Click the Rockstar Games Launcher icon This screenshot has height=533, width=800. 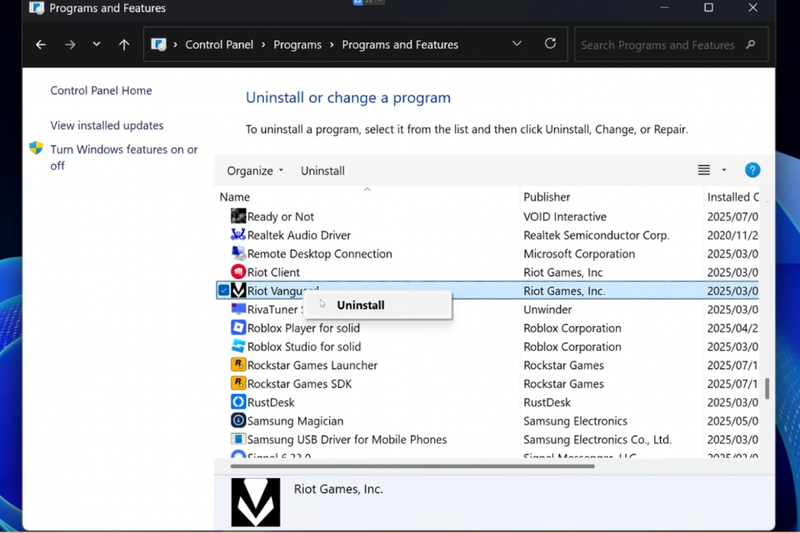pos(238,365)
